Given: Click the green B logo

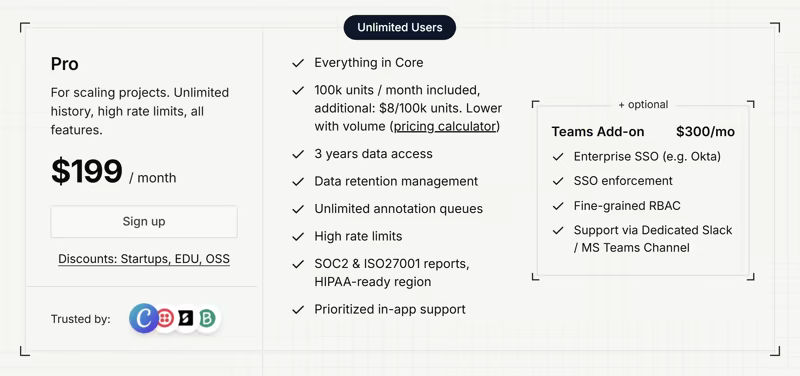Looking at the screenshot, I should coord(207,318).
